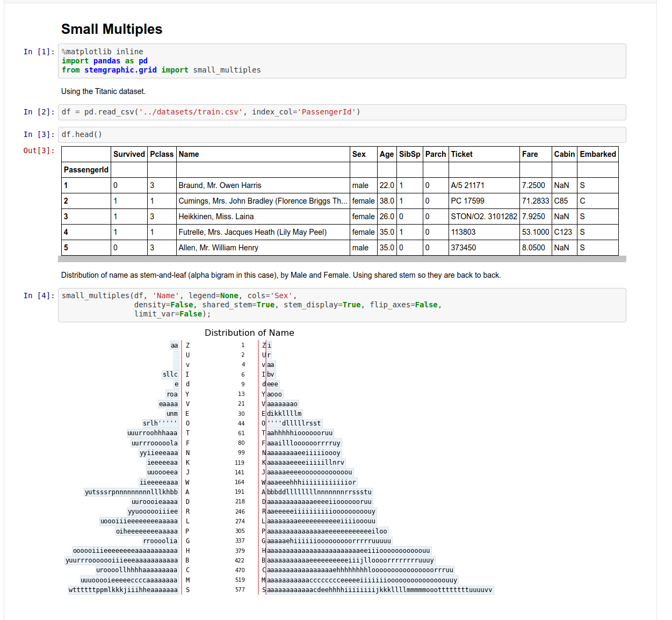Click the PassengerId index label
This screenshot has width=672, height=620.
point(86,170)
